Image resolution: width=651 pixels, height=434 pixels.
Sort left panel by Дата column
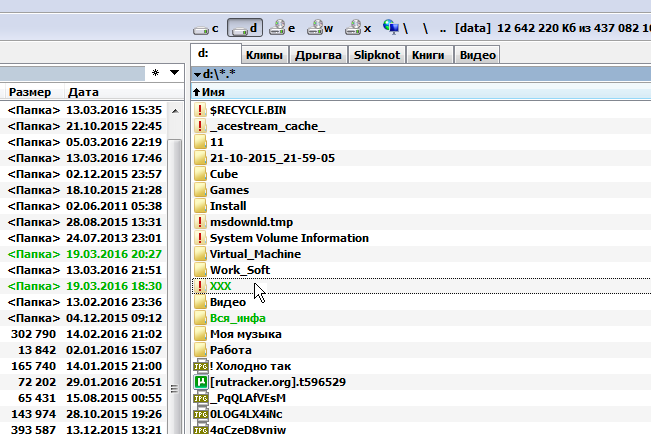coord(84,92)
